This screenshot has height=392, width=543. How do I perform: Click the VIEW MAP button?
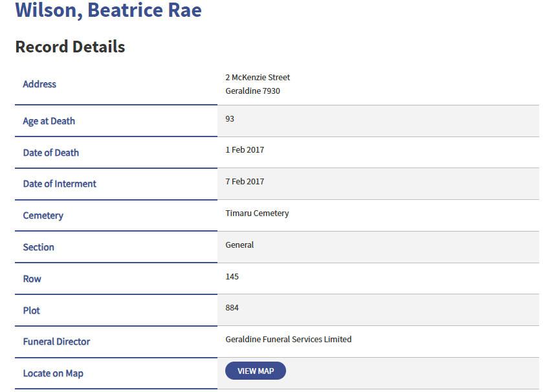(x=255, y=370)
